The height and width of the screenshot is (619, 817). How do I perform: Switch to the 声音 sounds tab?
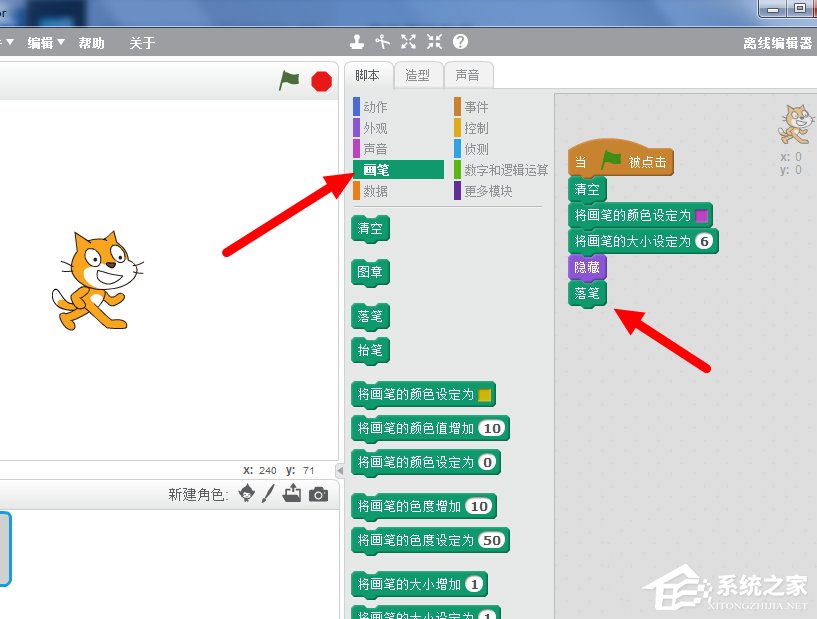[x=469, y=74]
